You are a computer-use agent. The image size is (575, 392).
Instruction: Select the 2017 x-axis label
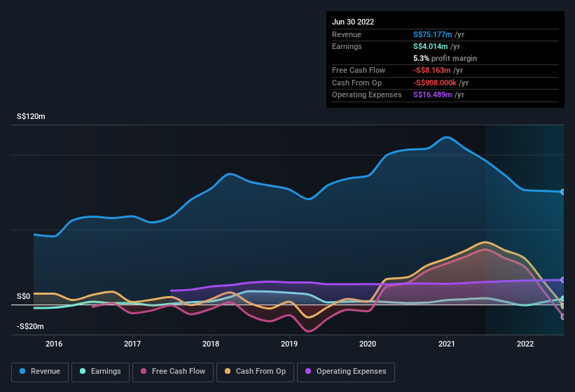132,344
